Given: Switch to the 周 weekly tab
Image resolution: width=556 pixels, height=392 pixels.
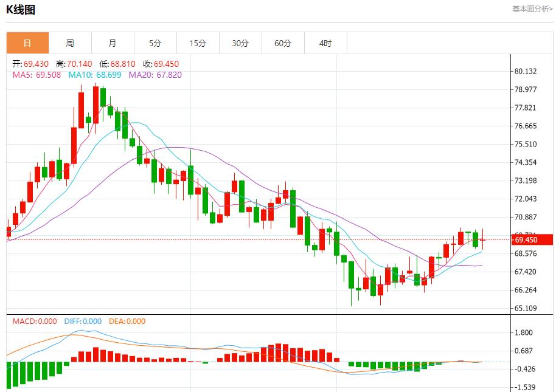Looking at the screenshot, I should (70, 43).
